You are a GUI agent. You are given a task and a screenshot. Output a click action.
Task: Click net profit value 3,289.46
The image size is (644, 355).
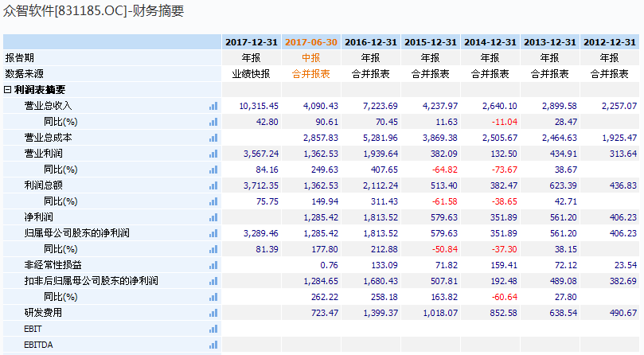(x=261, y=233)
